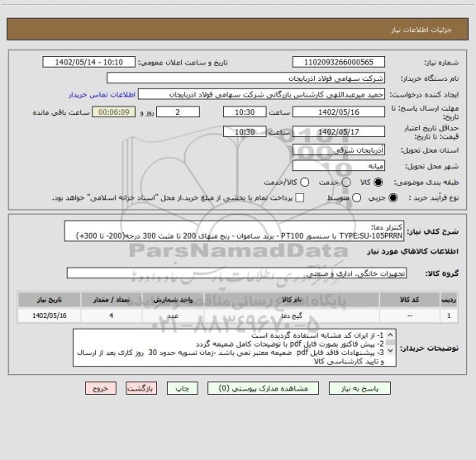Open اطلاعات تماس خریدار link
The image size is (476, 460).
[x=102, y=95]
